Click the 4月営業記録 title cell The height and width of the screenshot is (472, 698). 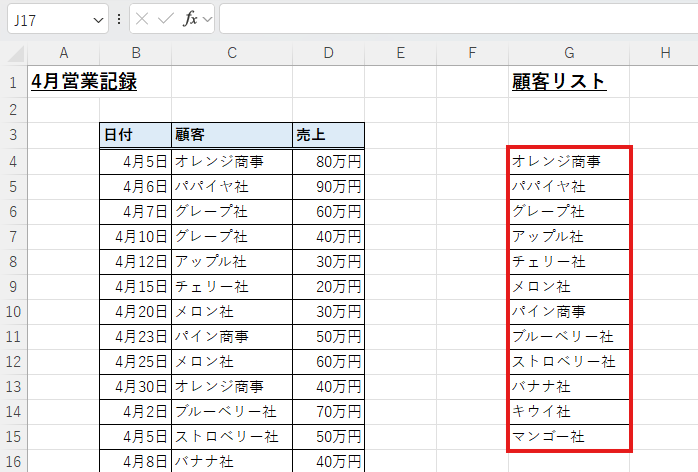pos(84,82)
